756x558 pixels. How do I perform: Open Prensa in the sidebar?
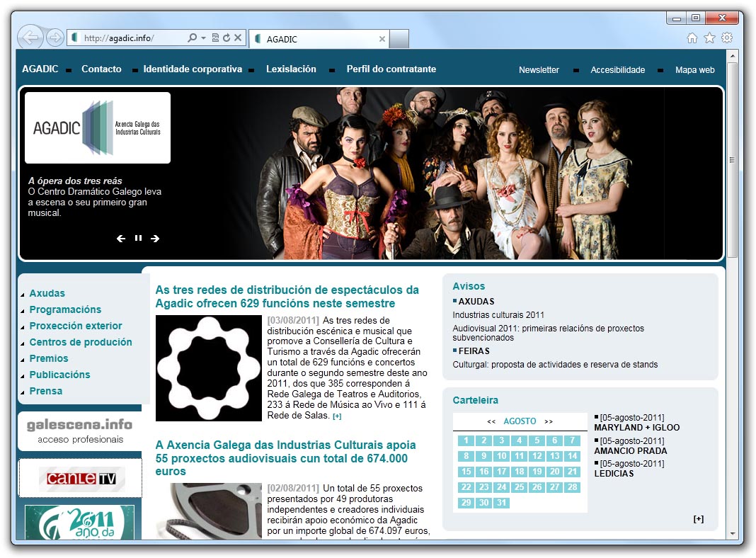pos(46,391)
